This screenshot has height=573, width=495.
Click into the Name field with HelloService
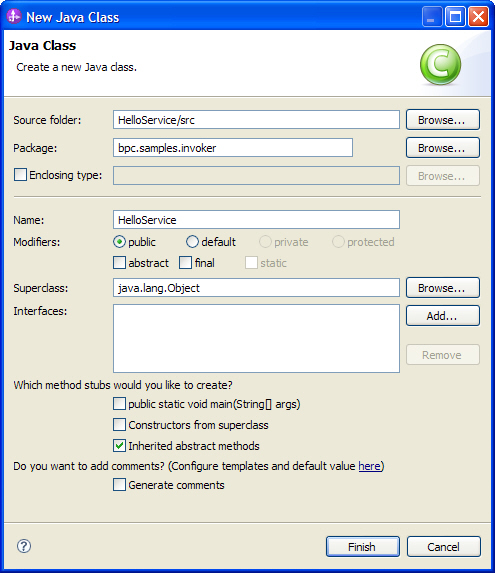click(256, 220)
